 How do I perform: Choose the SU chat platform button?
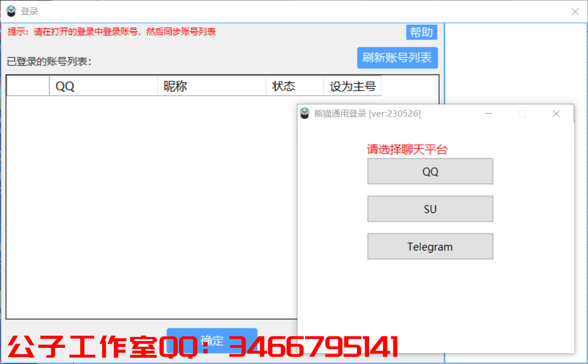pos(430,209)
